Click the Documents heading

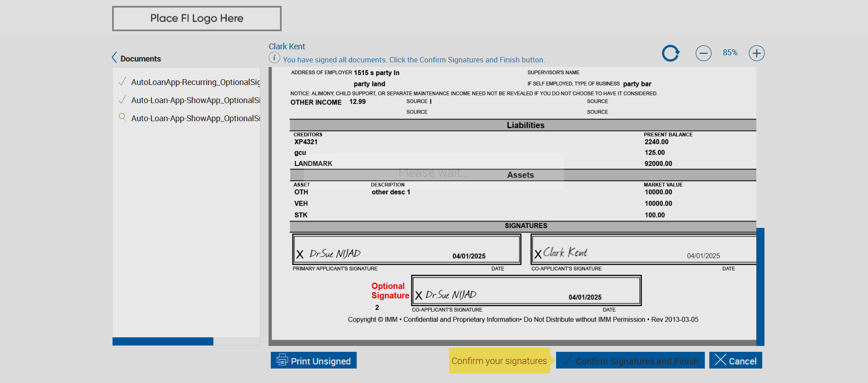141,59
